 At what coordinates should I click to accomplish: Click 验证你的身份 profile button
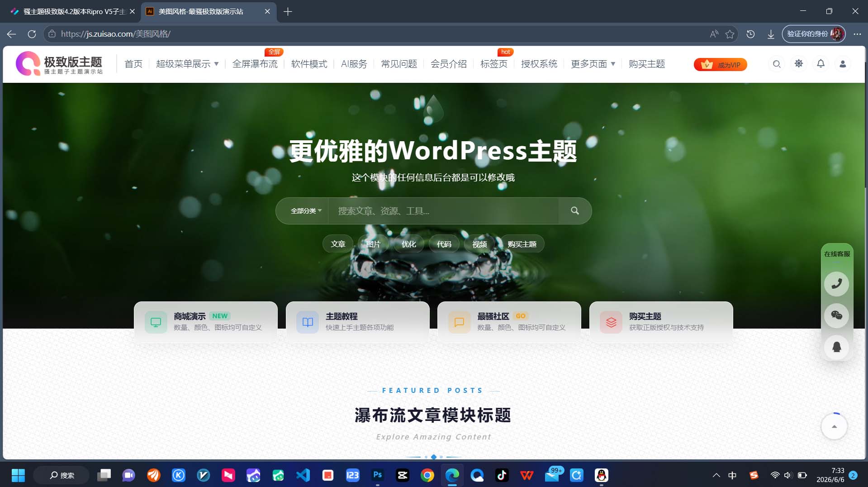coord(814,34)
